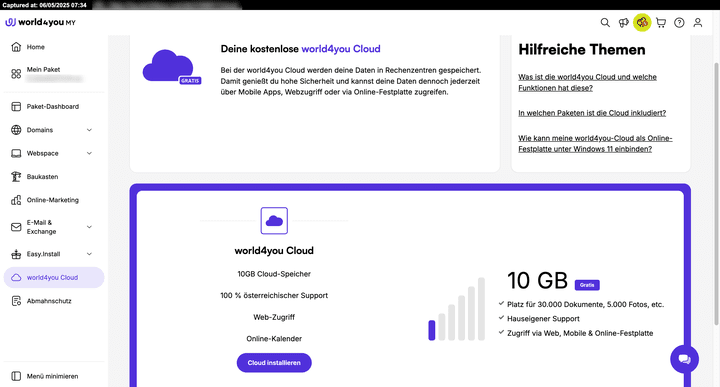Click the Online-Marketing icon
Viewport: 720px width, 387px height.
coord(16,200)
